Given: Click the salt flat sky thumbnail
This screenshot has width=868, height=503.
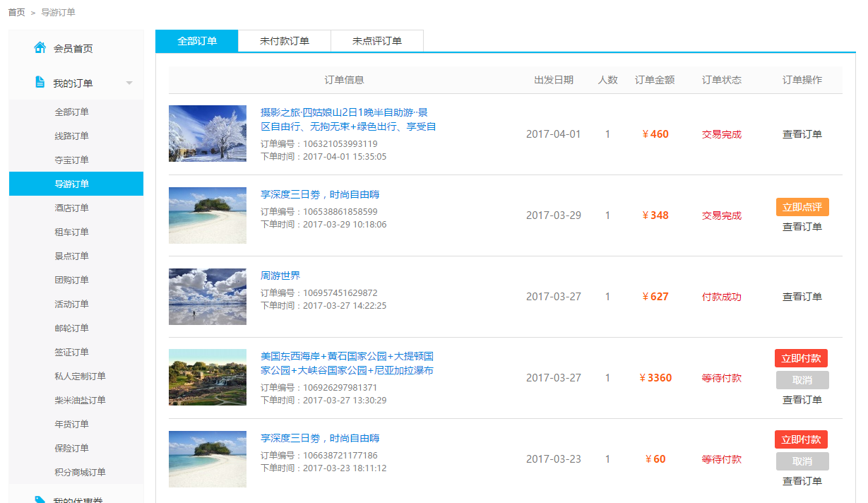Looking at the screenshot, I should [x=208, y=297].
